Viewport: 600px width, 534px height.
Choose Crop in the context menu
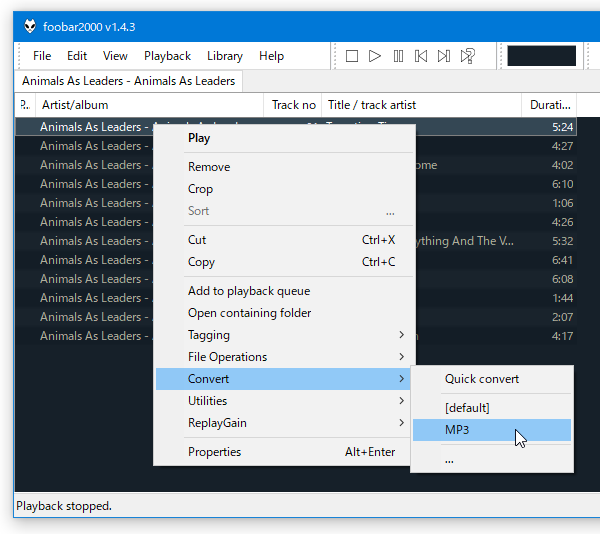point(284,189)
